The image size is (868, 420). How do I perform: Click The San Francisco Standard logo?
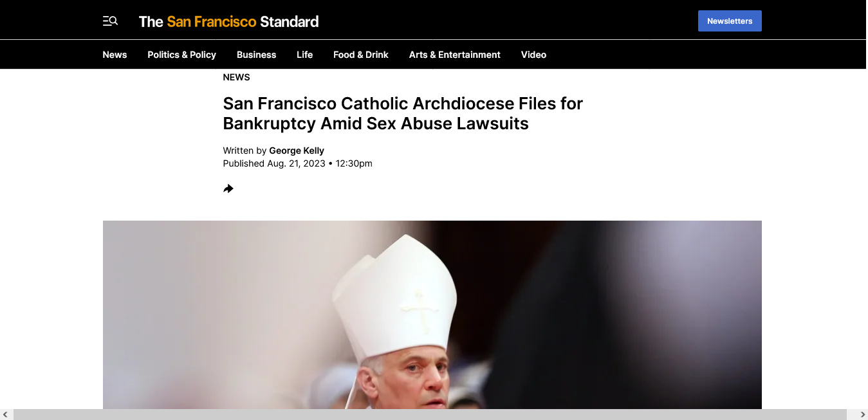coord(228,21)
